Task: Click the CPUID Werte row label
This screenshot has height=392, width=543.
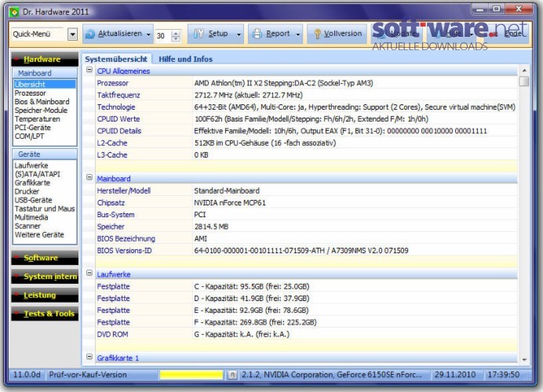Action: [118, 119]
